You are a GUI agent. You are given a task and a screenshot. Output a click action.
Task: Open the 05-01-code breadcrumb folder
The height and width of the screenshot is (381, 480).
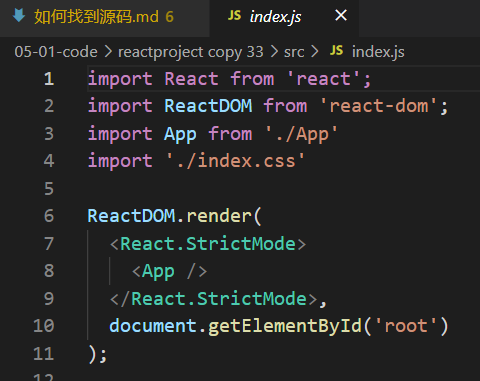pos(56,52)
